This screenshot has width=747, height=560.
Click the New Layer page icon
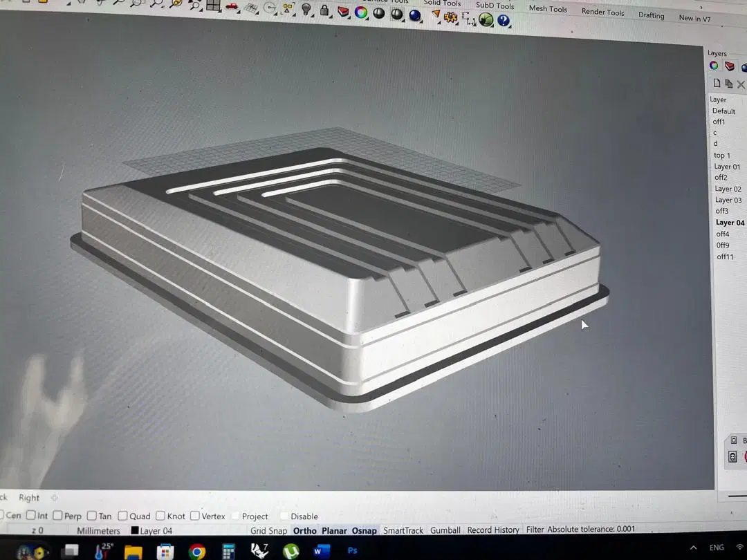717,84
